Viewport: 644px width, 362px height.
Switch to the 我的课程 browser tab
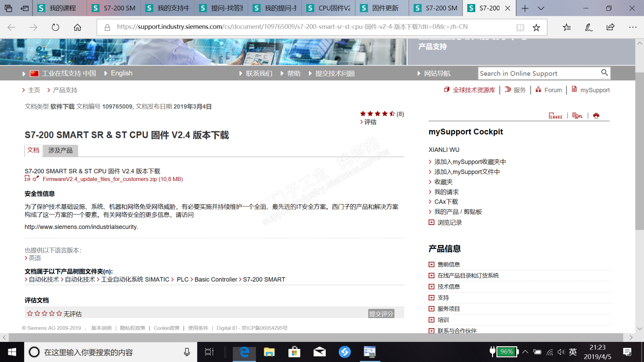60,8
